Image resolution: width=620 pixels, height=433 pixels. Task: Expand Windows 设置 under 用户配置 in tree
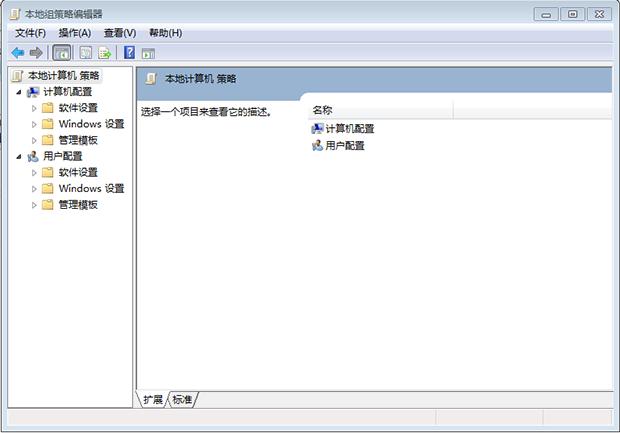[x=34, y=188]
